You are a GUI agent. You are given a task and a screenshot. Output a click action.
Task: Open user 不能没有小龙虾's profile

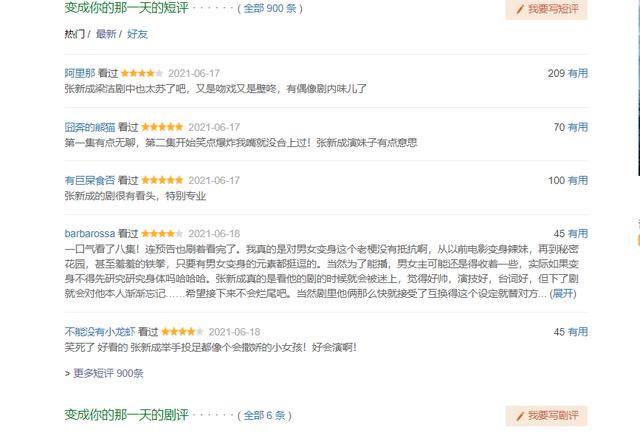(x=100, y=332)
